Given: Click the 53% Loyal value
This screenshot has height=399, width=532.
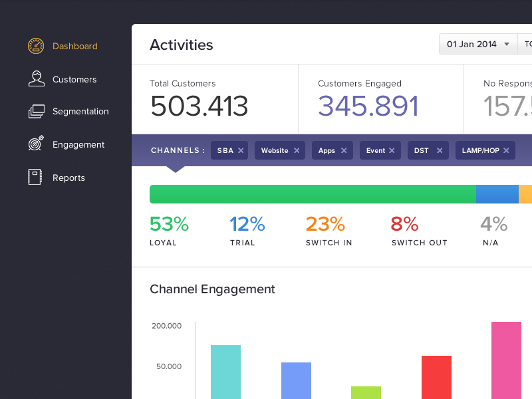Looking at the screenshot, I should click(x=169, y=224).
